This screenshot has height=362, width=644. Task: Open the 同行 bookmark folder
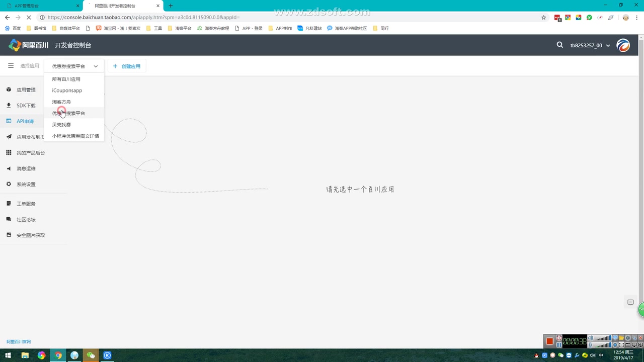[381, 28]
